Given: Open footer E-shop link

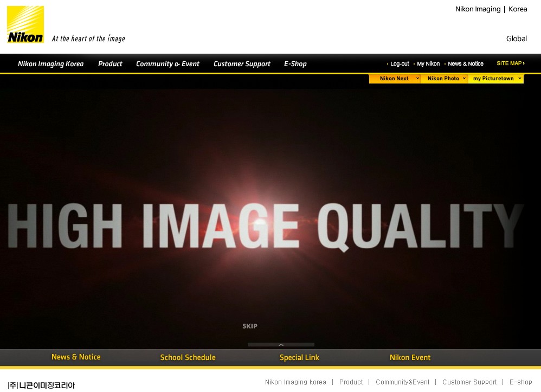Looking at the screenshot, I should (520, 382).
